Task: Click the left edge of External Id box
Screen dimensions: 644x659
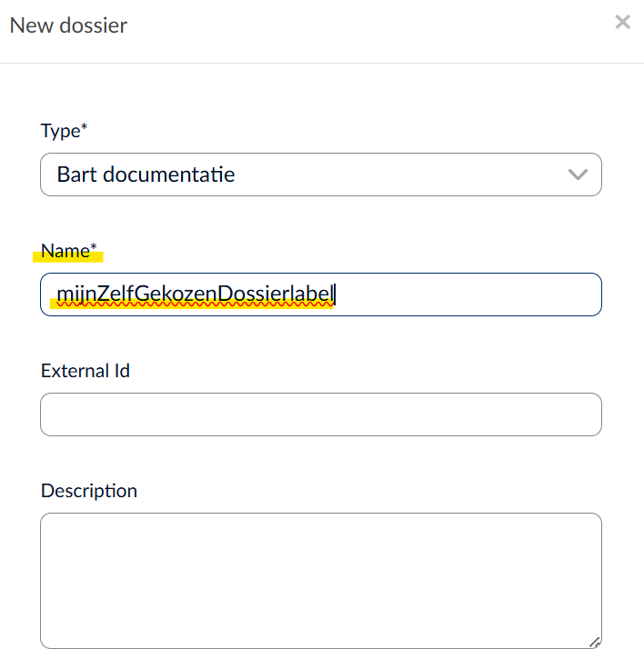Action: click(x=47, y=414)
